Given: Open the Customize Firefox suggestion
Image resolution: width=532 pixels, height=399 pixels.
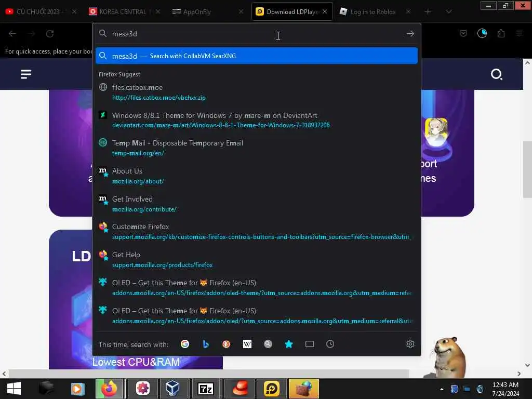Looking at the screenshot, I should 257,232.
